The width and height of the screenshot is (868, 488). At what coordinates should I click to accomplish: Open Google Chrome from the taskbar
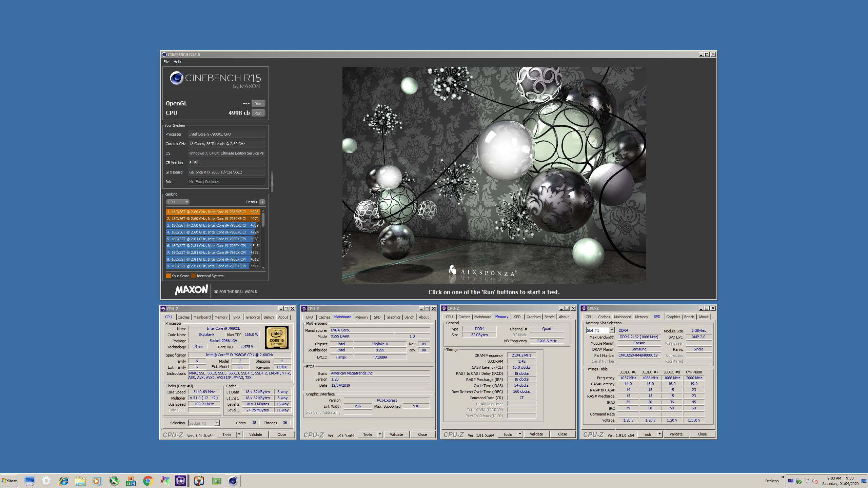pos(148,481)
